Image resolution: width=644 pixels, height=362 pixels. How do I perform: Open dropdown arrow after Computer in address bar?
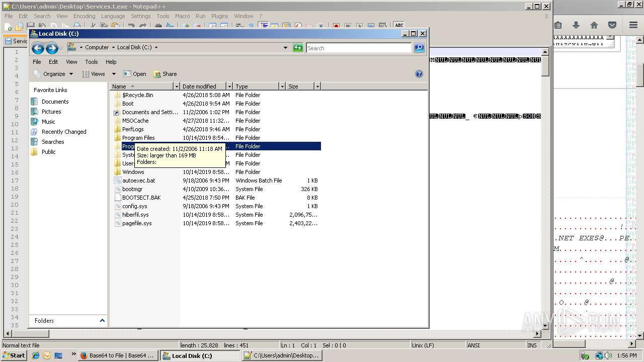click(x=113, y=48)
